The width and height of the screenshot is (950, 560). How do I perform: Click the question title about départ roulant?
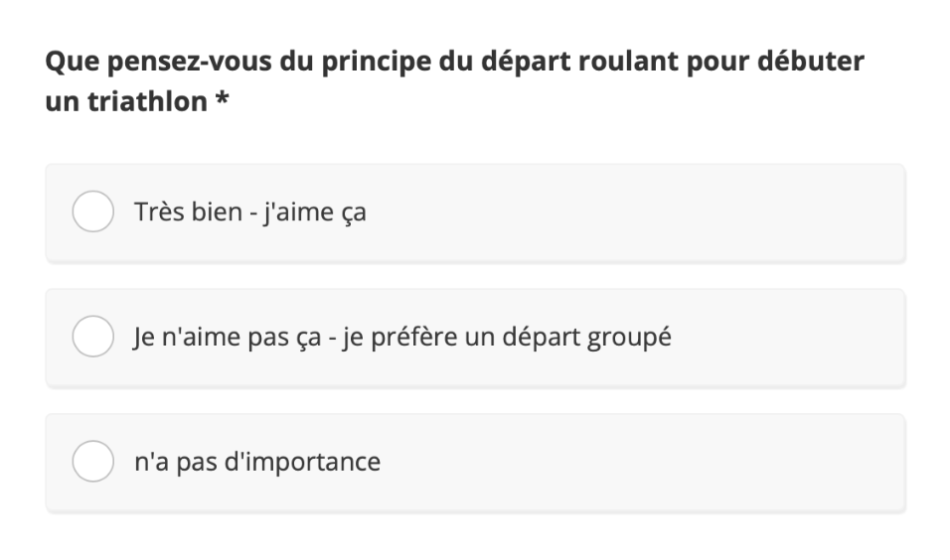click(454, 81)
